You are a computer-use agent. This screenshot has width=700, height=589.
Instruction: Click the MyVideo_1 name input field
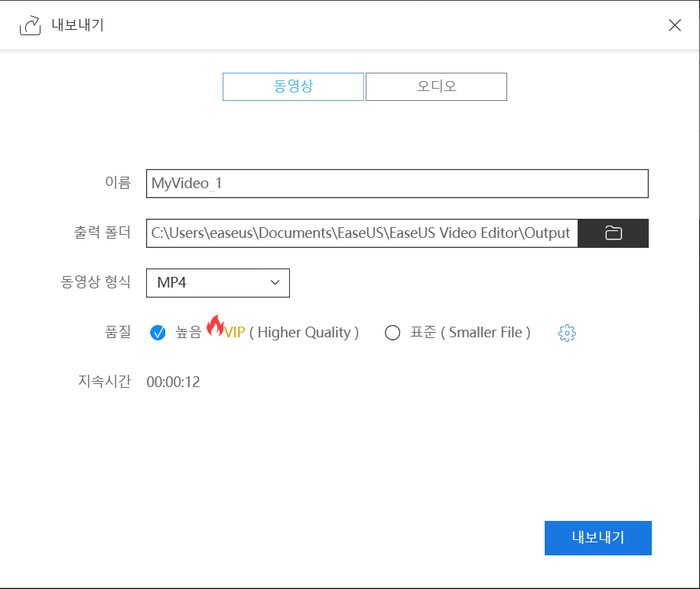pos(397,184)
